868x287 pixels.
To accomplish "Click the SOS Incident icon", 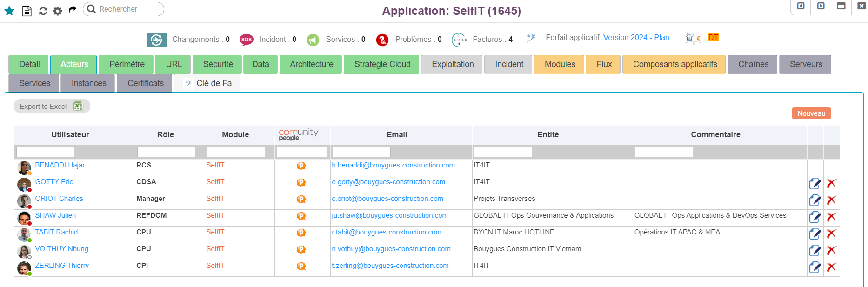I will tap(246, 40).
